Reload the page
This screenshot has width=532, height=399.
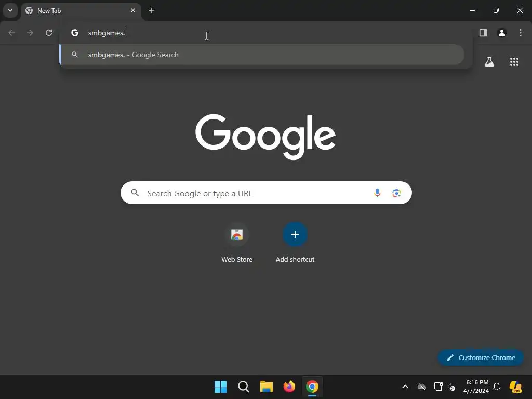[49, 33]
